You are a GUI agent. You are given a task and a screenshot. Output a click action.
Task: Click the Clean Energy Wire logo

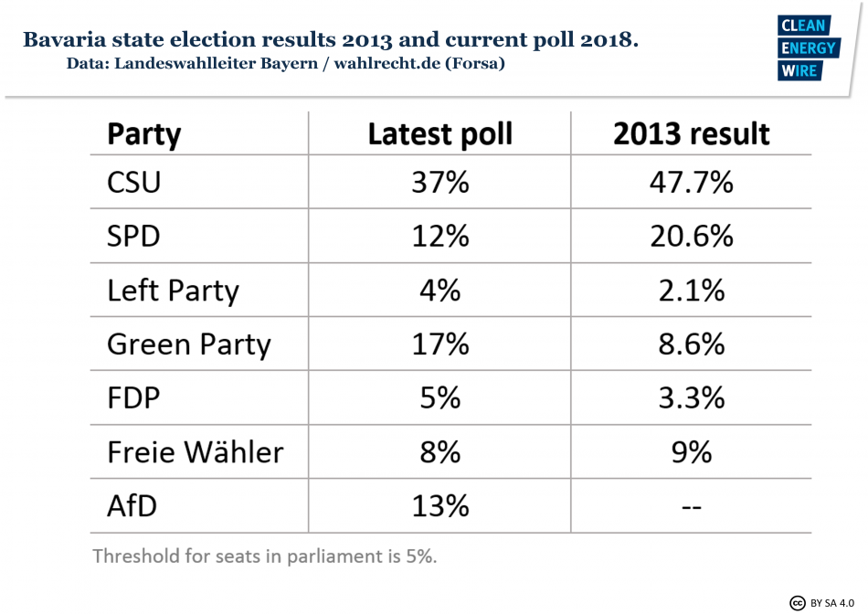click(807, 48)
